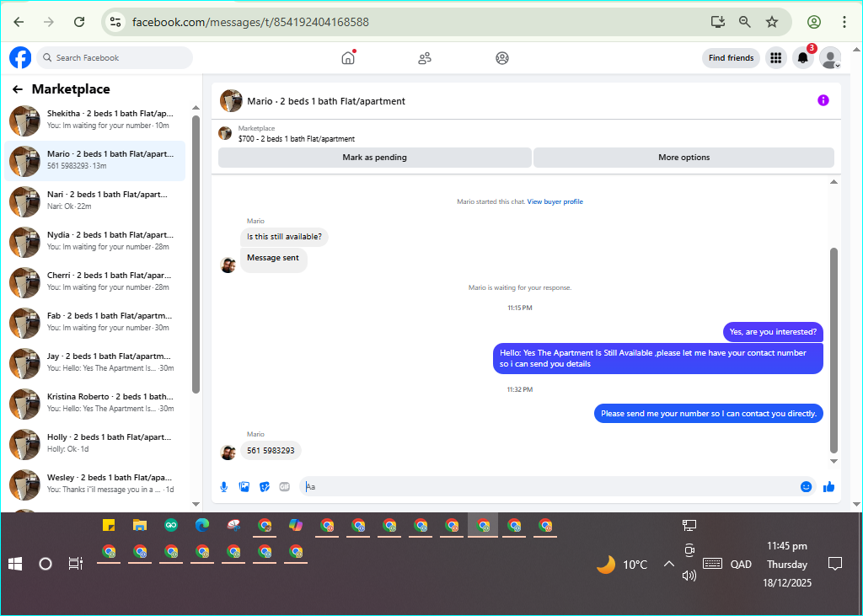This screenshot has width=863, height=616.
Task: Click the 'Is this still available?' message
Action: pos(284,237)
